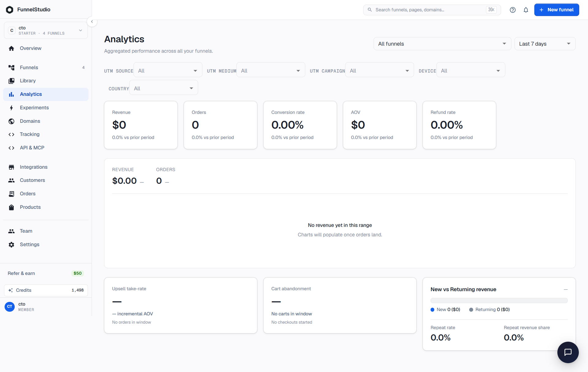The width and height of the screenshot is (588, 372).
Task: Open the Last 7 days dropdown
Action: (x=545, y=44)
